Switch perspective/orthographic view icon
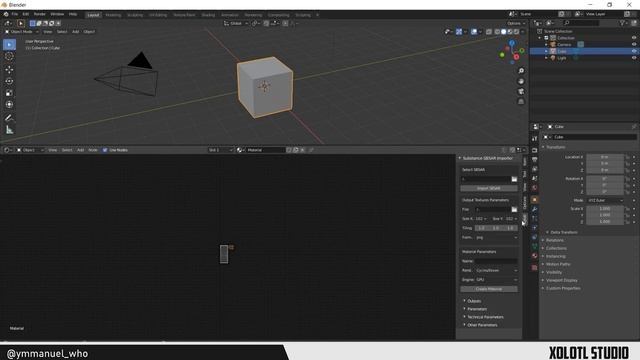This screenshot has height=360, width=640. (521, 102)
